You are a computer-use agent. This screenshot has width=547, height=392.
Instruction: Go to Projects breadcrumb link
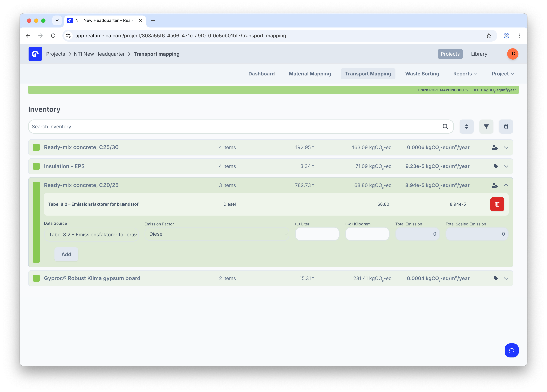[56, 54]
